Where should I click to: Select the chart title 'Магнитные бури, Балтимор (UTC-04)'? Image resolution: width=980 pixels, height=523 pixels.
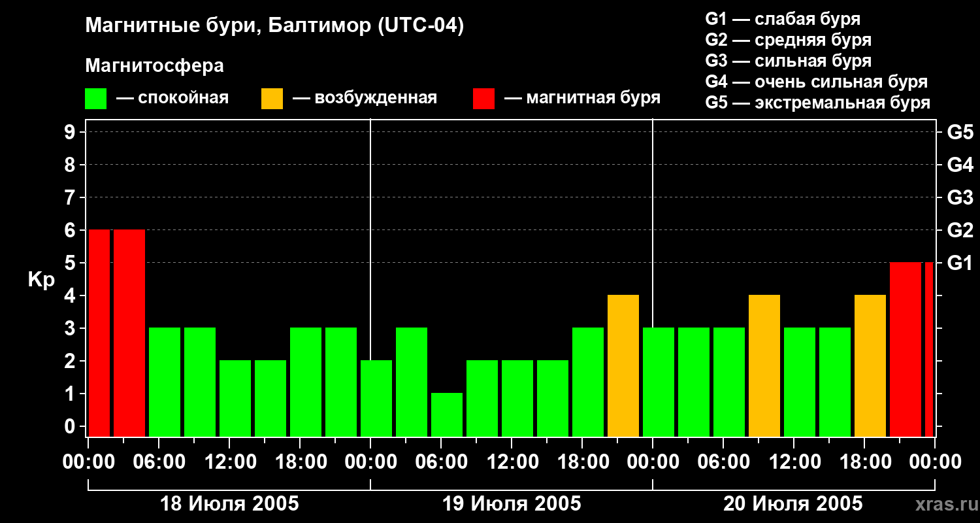point(274,26)
